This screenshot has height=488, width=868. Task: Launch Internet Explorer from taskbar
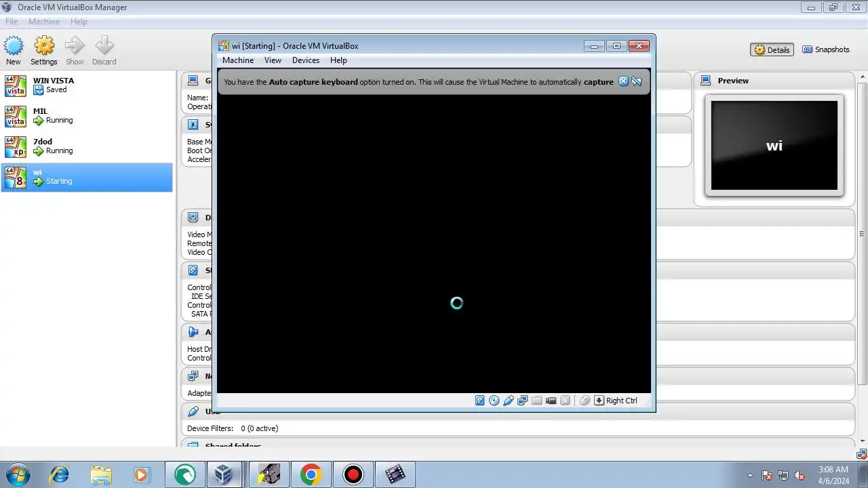tap(60, 474)
